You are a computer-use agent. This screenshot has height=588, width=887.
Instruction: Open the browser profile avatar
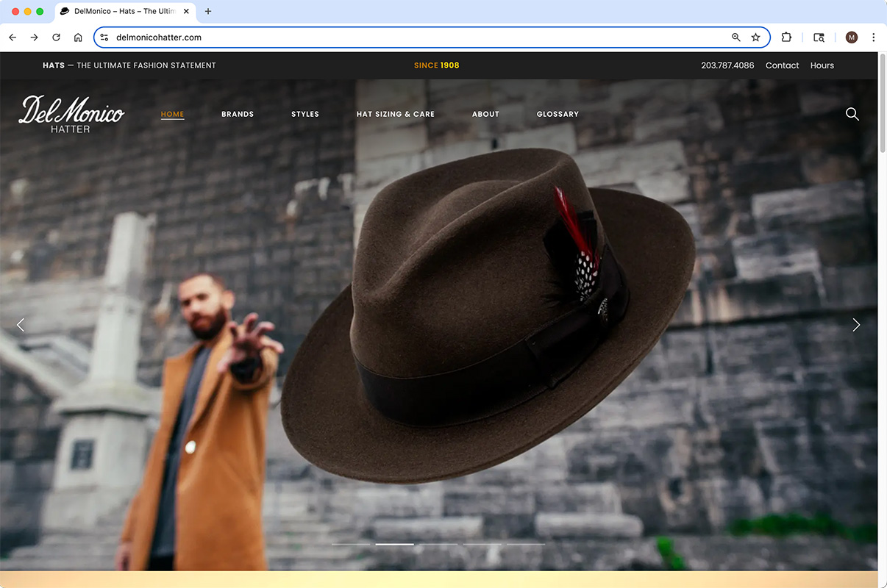[x=851, y=37]
